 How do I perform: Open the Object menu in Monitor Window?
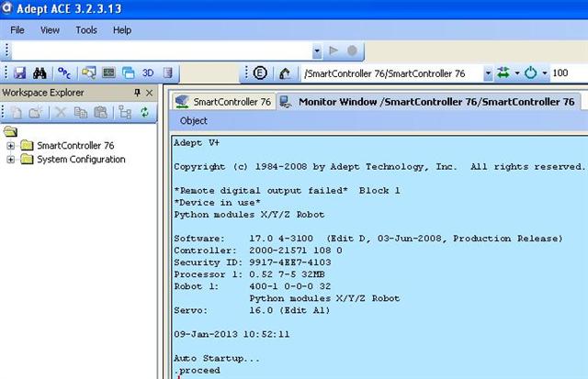194,120
